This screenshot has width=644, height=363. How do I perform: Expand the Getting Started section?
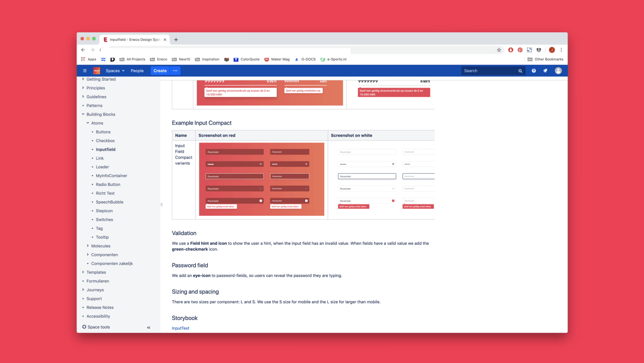tap(83, 79)
